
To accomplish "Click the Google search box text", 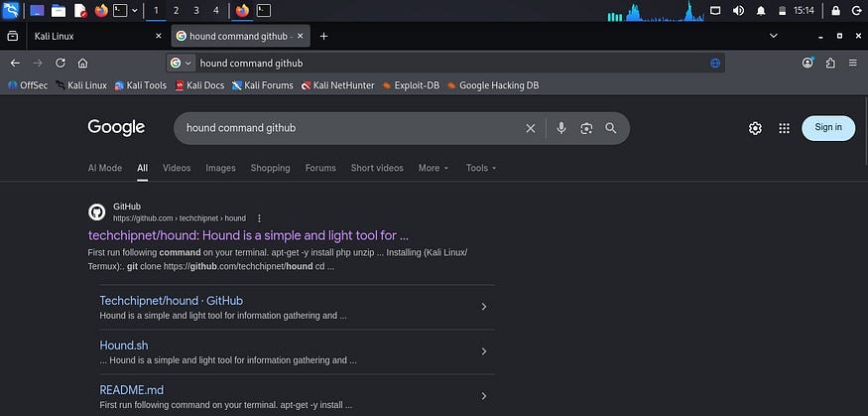I will (241, 128).
